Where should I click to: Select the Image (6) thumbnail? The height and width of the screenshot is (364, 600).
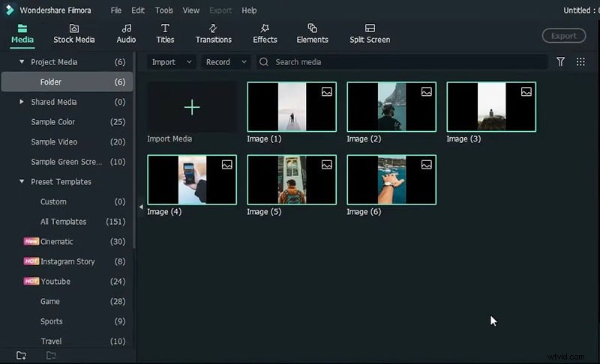(x=391, y=180)
